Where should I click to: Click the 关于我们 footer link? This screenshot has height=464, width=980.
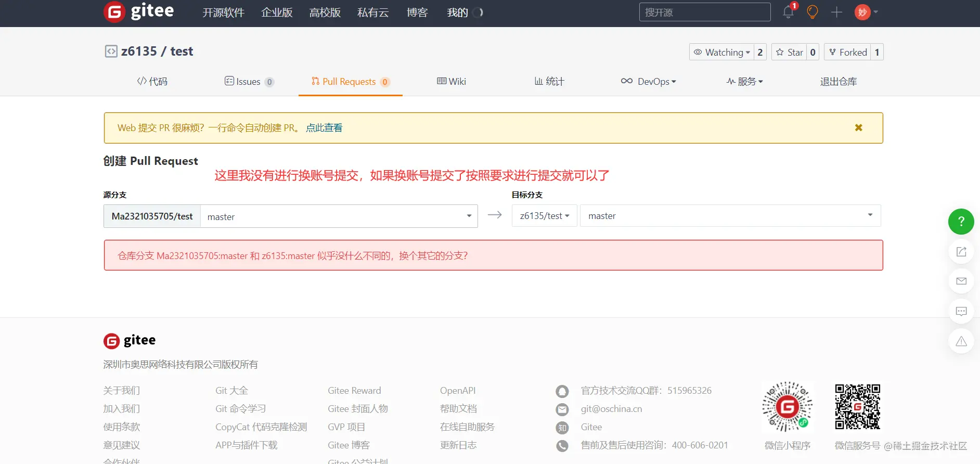click(122, 391)
